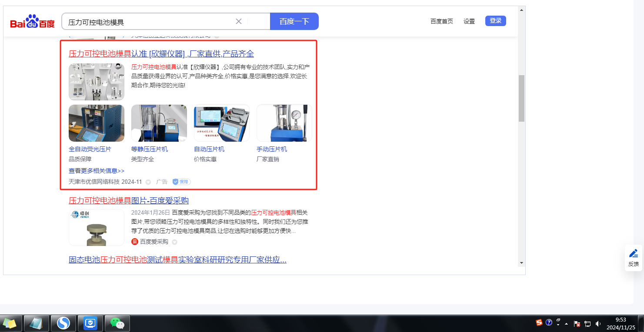The height and width of the screenshot is (332, 644).
Task: Click the 广告 ad label
Action: [162, 182]
